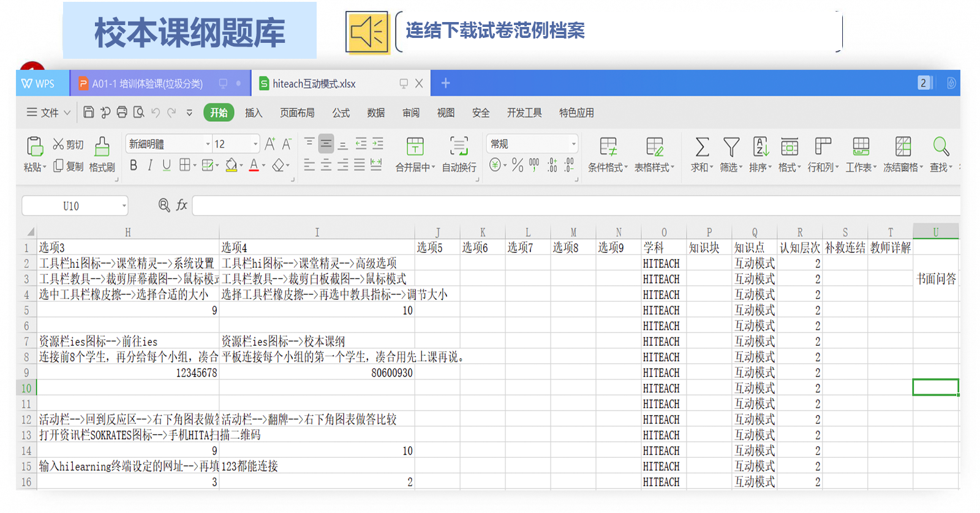Click the speaker audio icon

[367, 32]
